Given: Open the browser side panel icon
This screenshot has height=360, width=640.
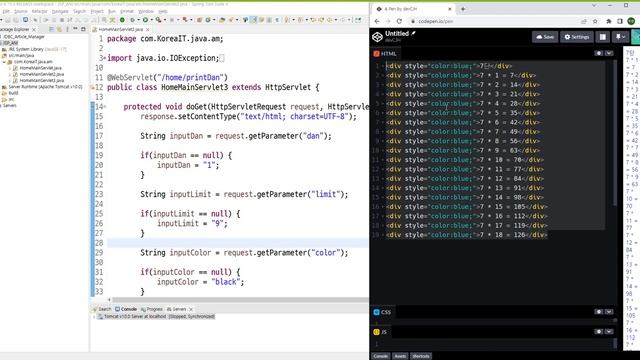Looking at the screenshot, I should [620, 21].
